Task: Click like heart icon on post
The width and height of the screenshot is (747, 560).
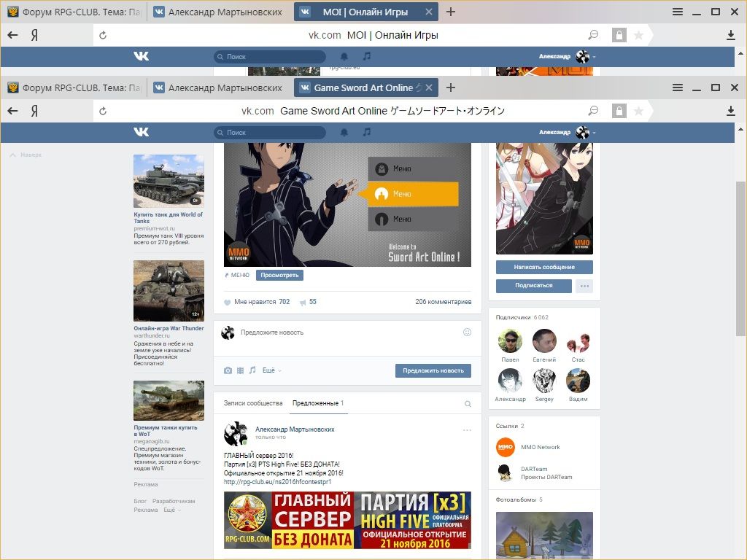Action: [228, 302]
